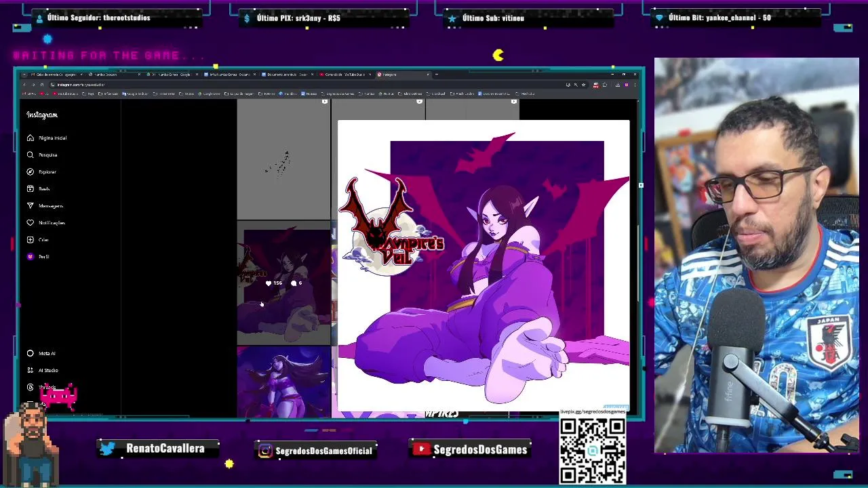Click the enlarged Vampire's Vial artwork preview
The height and width of the screenshot is (488, 868).
pos(484,266)
